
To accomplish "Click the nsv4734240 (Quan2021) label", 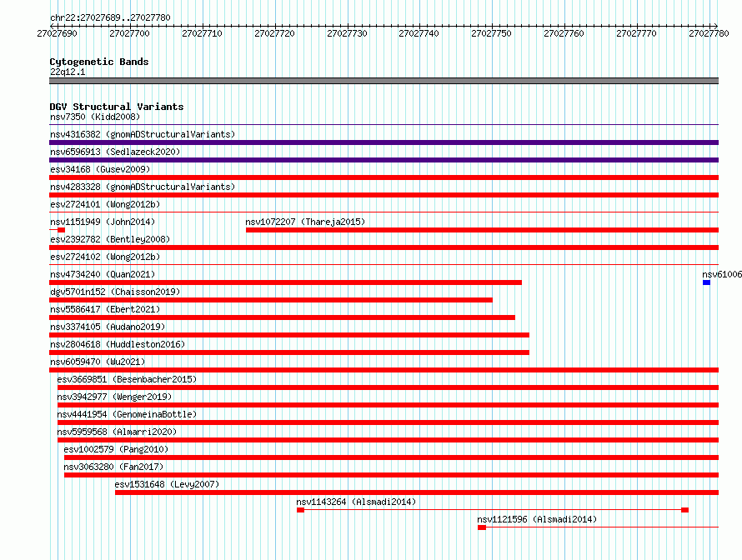I will 103,274.
